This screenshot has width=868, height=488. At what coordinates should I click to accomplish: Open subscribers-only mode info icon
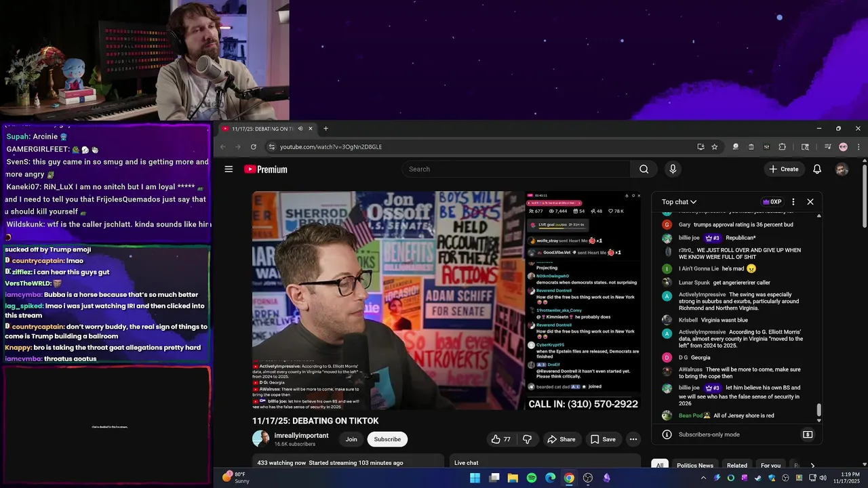point(667,434)
